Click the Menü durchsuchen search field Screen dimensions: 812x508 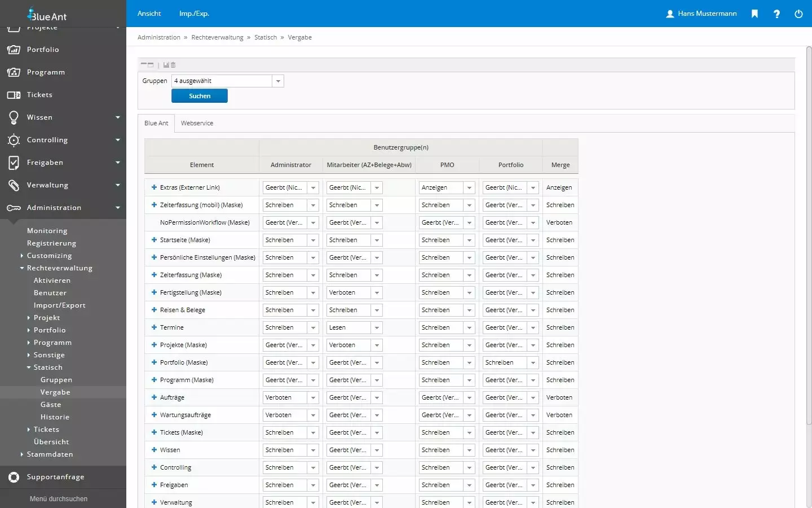[59, 499]
